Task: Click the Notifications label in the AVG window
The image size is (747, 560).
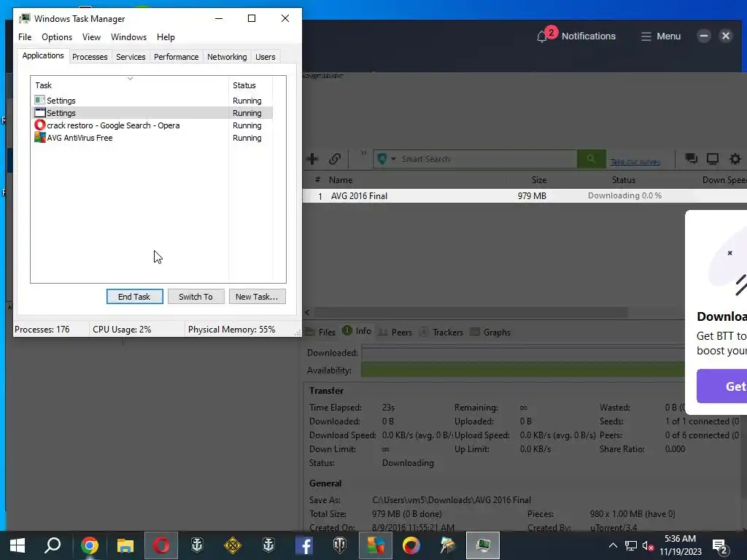Action: pos(589,36)
